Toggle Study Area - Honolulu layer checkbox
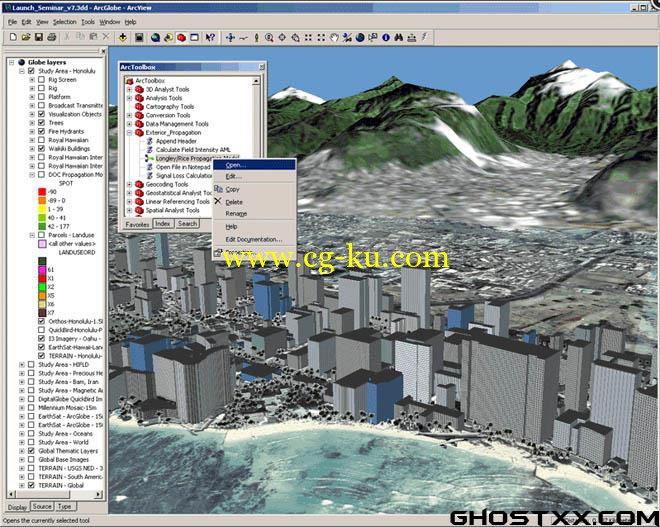This screenshot has height=527, width=660. tap(31, 71)
